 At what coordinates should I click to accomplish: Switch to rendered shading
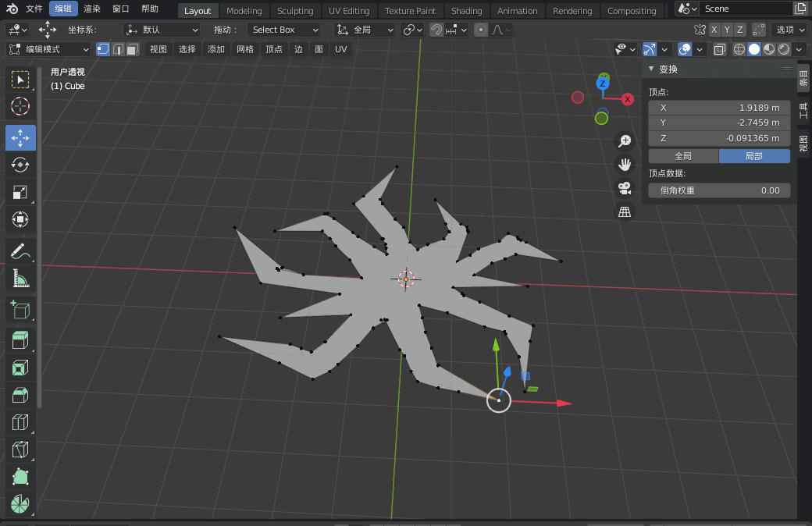pos(784,49)
